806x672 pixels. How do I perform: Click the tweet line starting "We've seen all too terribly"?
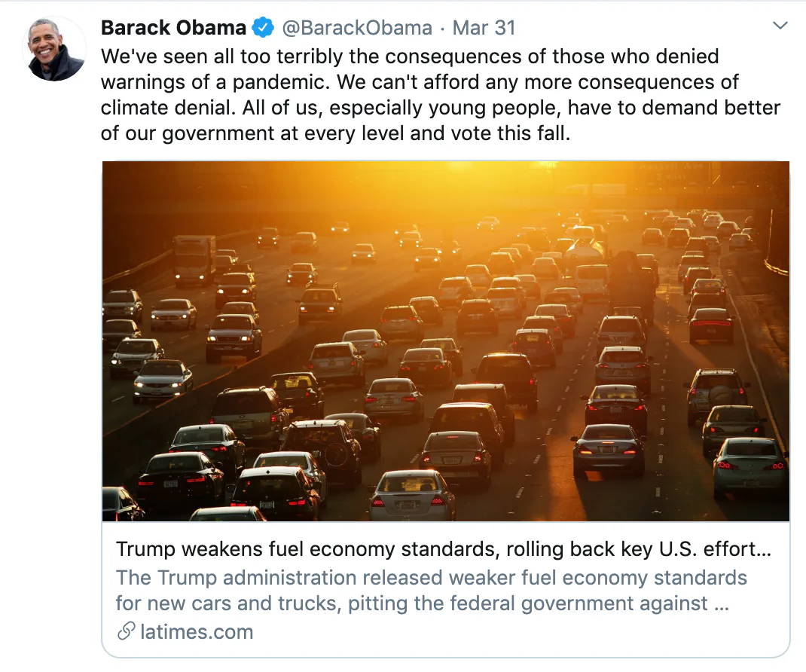pos(410,56)
